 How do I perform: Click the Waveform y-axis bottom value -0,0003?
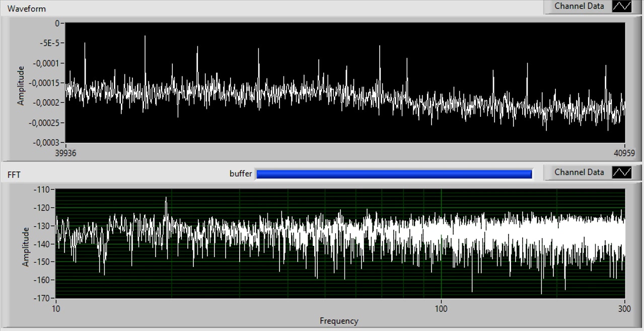[46, 143]
